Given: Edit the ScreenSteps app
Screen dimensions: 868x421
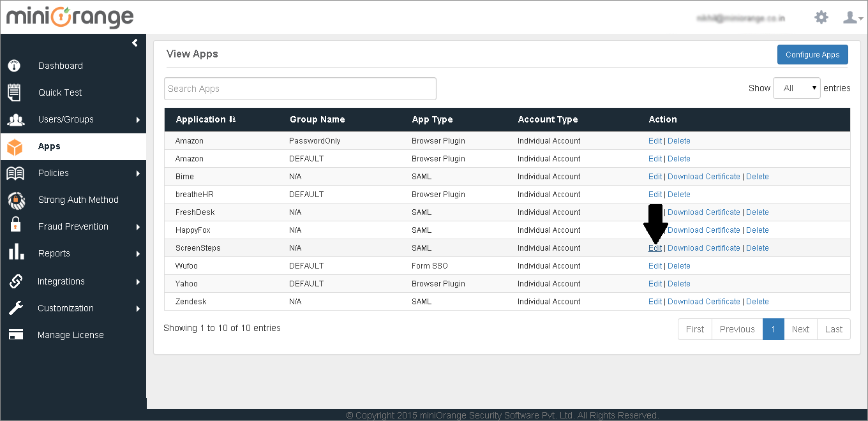Looking at the screenshot, I should 655,248.
